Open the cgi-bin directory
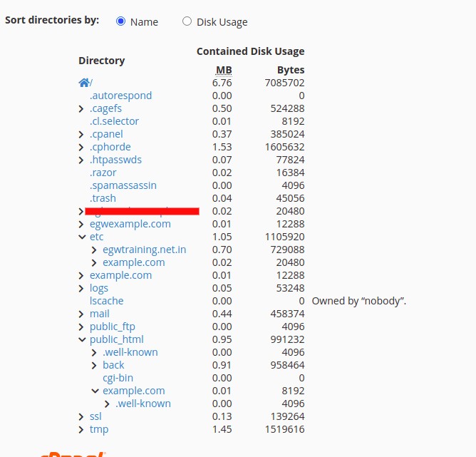Image resolution: width=476 pixels, height=457 pixels. coord(118,378)
